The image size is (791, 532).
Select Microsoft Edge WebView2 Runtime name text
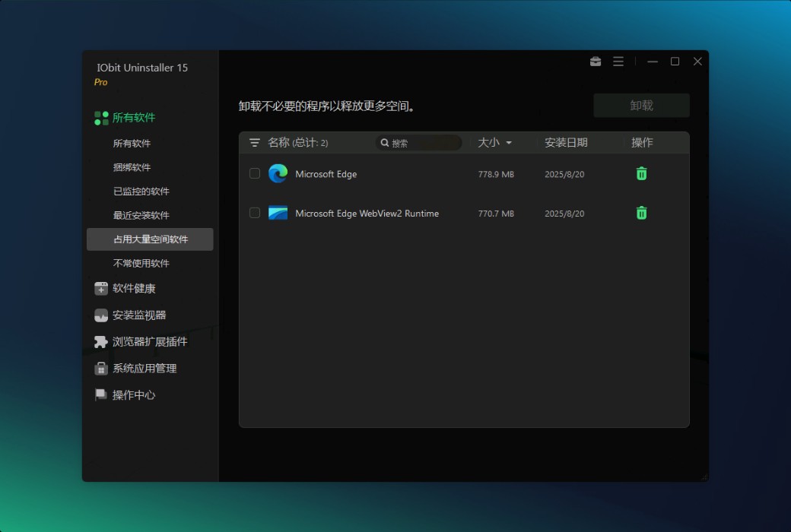pyautogui.click(x=367, y=214)
